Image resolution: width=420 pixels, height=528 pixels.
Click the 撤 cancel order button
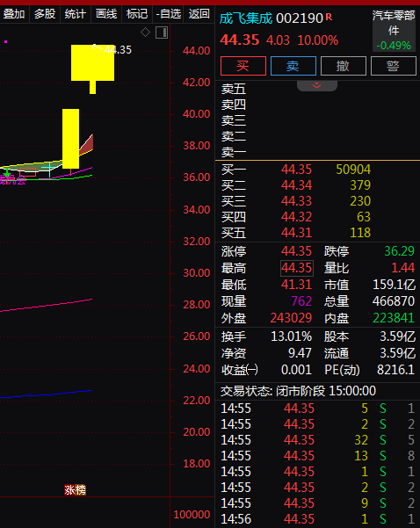pyautogui.click(x=344, y=66)
